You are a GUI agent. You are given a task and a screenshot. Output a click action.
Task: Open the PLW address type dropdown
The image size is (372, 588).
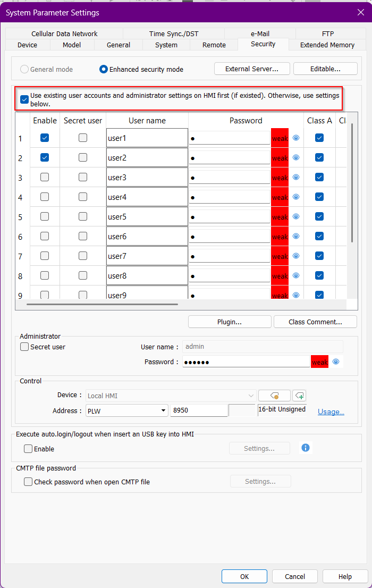(x=164, y=410)
